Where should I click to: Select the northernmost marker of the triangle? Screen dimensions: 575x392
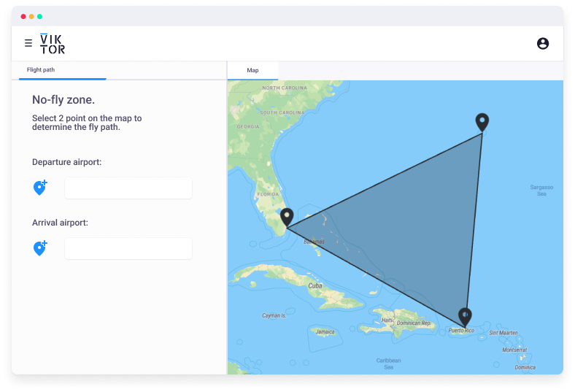(482, 122)
